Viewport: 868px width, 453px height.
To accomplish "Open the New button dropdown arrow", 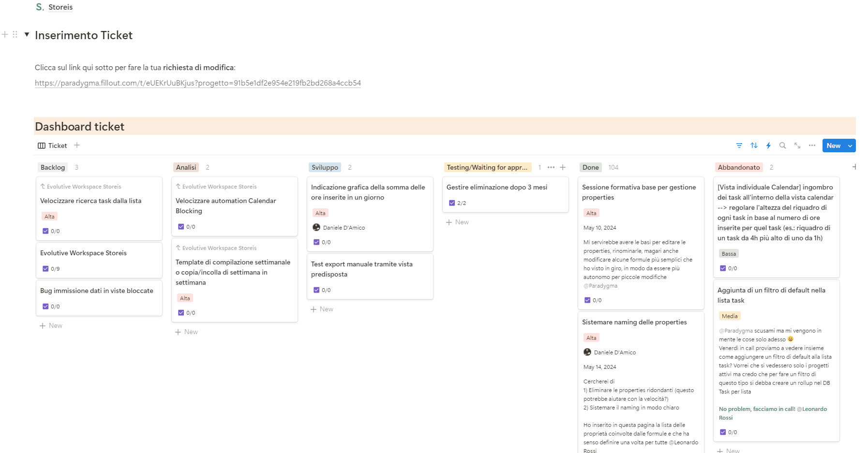I will point(850,145).
